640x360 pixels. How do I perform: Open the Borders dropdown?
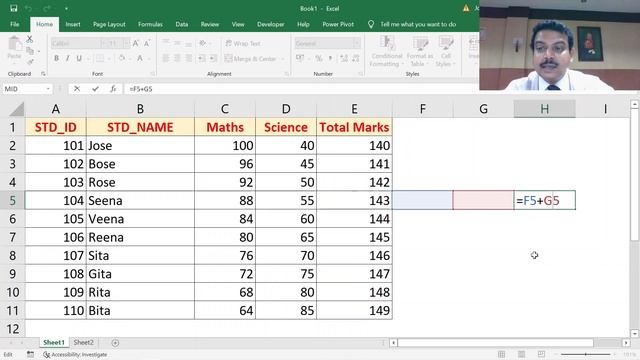pos(109,59)
